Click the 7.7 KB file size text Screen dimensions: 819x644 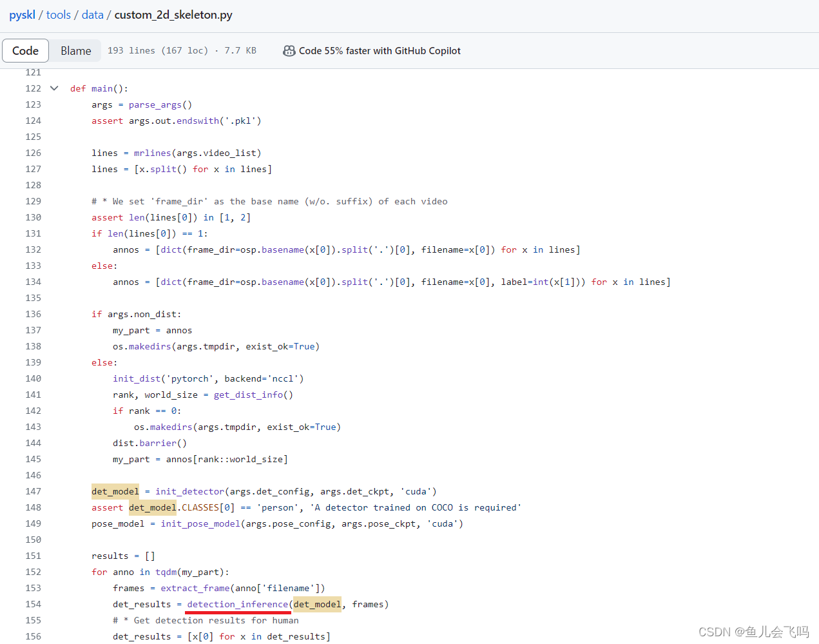(x=240, y=50)
